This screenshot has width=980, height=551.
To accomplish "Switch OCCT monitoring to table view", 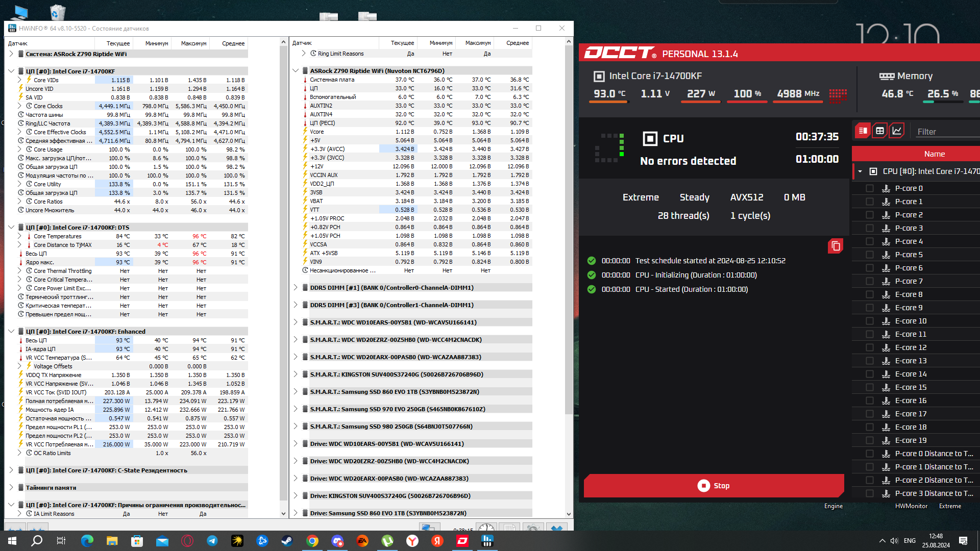I will tap(879, 131).
